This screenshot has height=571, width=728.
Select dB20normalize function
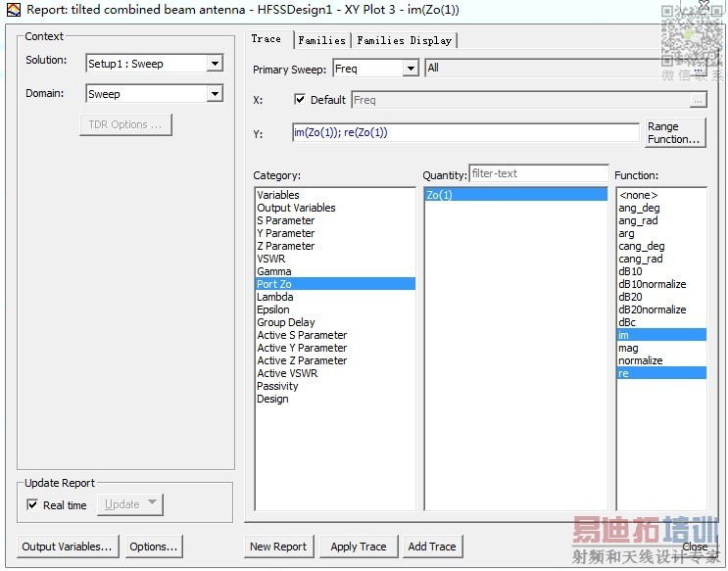pos(661,309)
